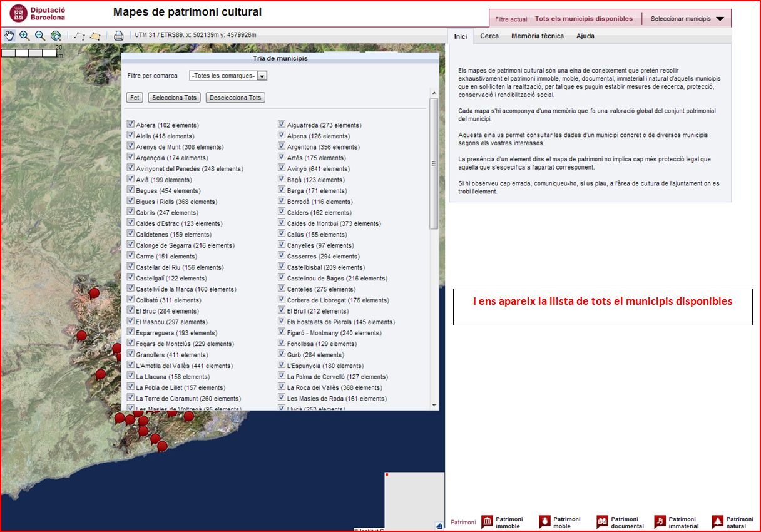
Task: Uncheck the Granollers checkbox
Action: coord(131,354)
